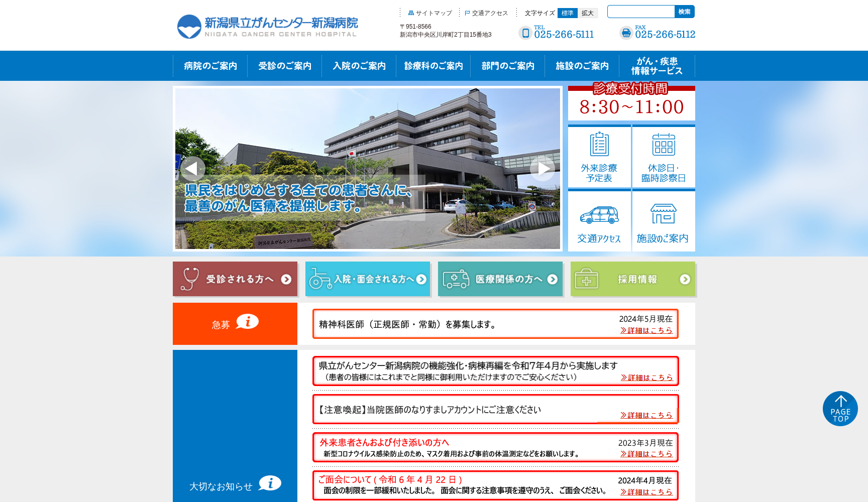Switch font size back to 標準
This screenshot has width=868, height=502.
[x=567, y=13]
